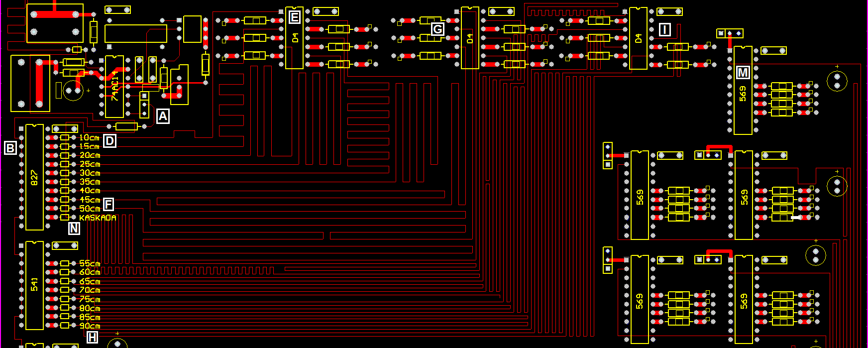Select the marker labeled I

pyautogui.click(x=664, y=30)
